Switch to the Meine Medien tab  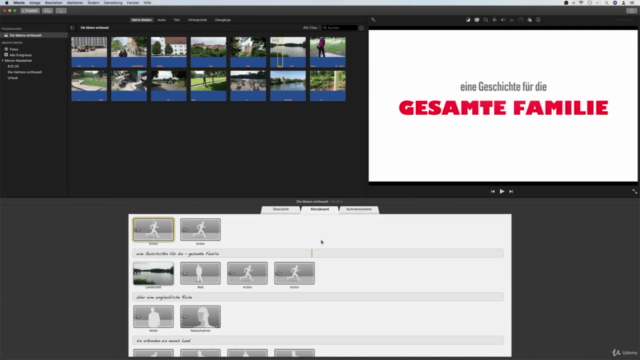(142, 20)
